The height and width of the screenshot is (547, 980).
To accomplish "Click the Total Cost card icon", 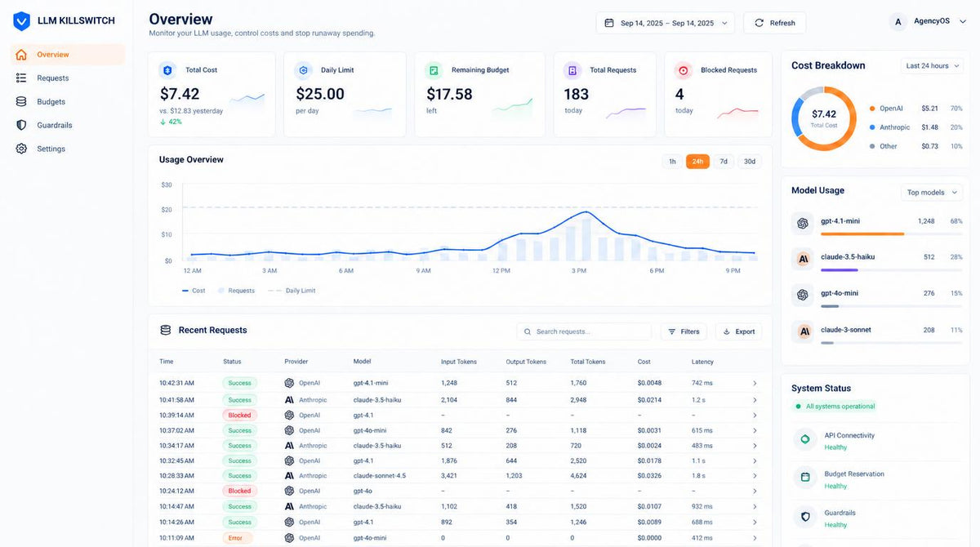I will tap(167, 70).
